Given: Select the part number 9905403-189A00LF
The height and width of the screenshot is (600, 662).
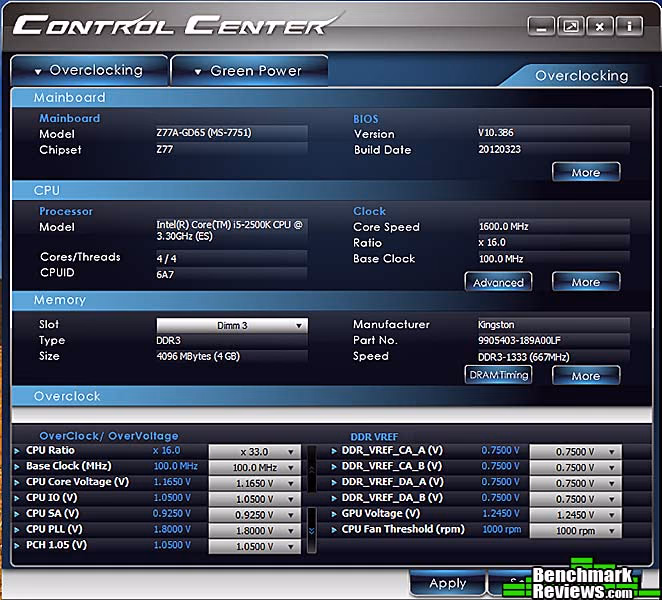Looking at the screenshot, I should (x=519, y=340).
